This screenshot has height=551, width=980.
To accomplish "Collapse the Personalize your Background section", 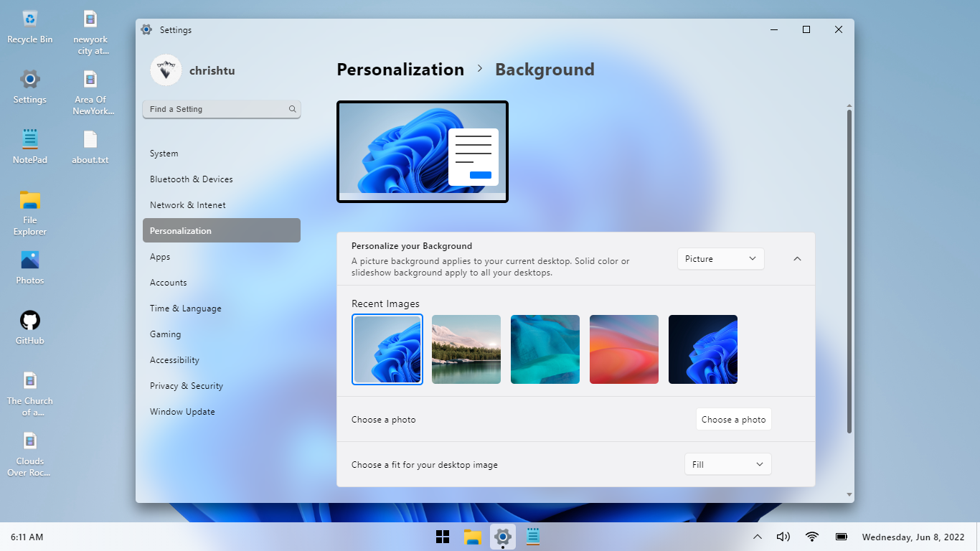I will tap(797, 259).
